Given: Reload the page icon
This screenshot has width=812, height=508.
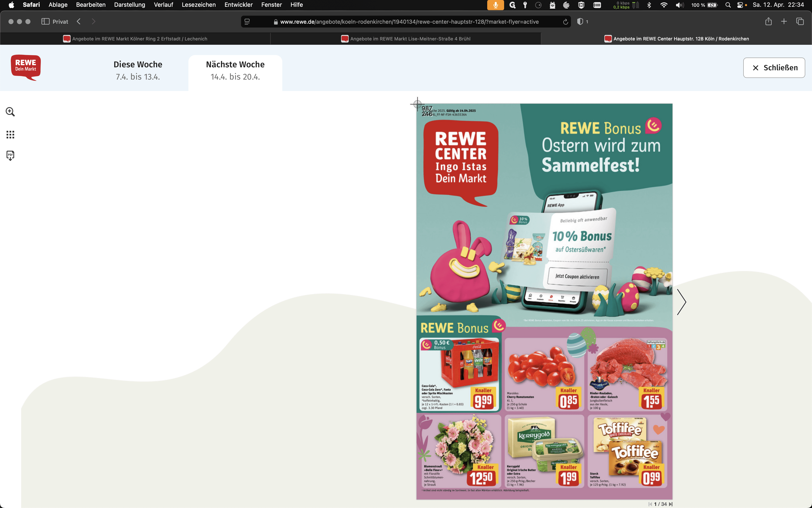Looking at the screenshot, I should click(x=565, y=22).
